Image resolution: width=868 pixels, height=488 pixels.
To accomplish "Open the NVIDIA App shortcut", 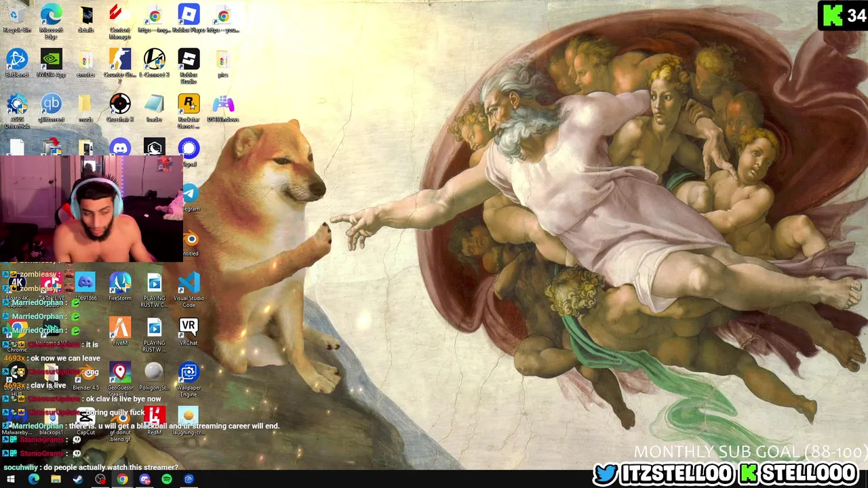I will pos(52,64).
